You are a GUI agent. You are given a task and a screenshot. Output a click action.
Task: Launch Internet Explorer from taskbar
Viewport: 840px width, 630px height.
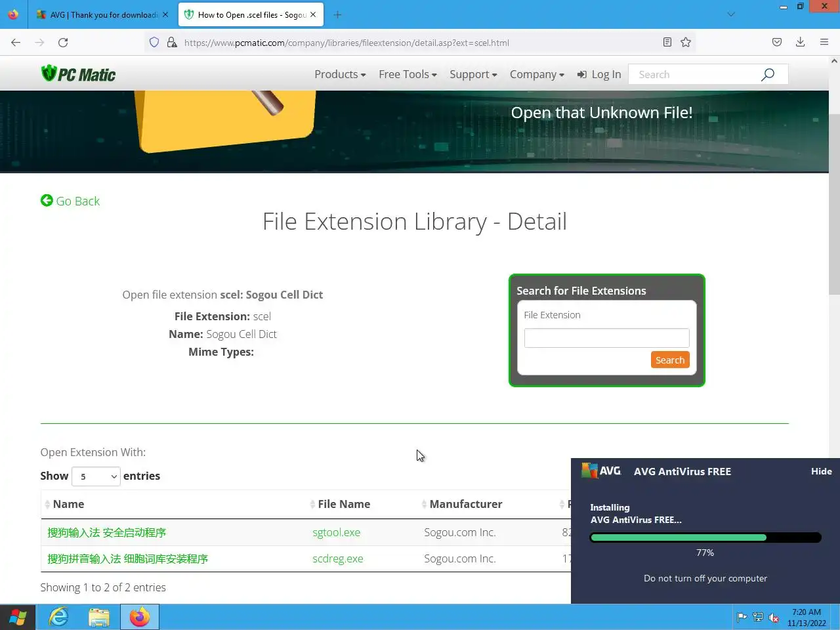coord(59,618)
